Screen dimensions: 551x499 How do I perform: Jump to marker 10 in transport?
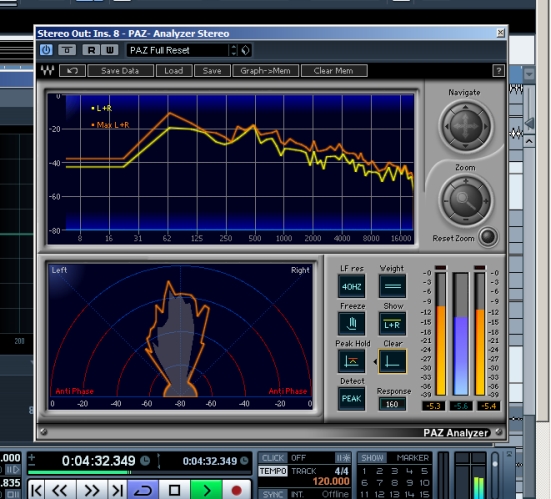coord(424,483)
